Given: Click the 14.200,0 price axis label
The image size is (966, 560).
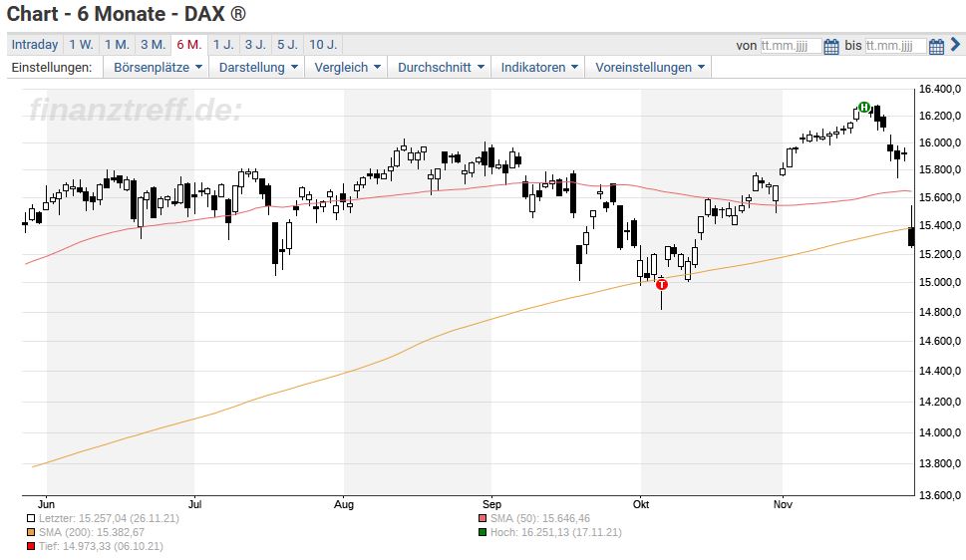Looking at the screenshot, I should 939,402.
